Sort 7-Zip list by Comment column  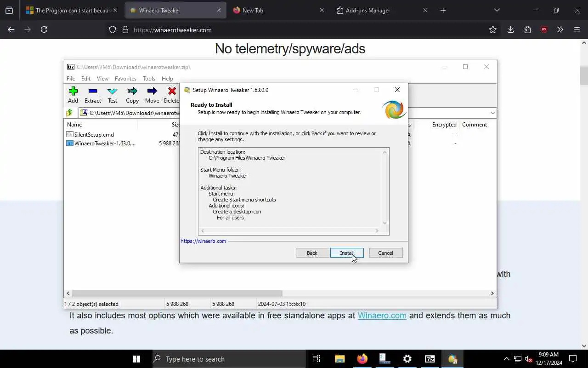(x=475, y=125)
